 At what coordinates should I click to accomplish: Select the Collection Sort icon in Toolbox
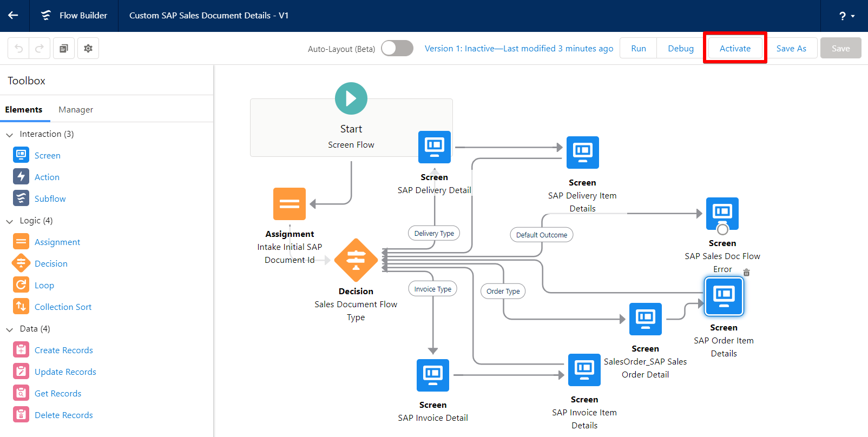tap(21, 307)
